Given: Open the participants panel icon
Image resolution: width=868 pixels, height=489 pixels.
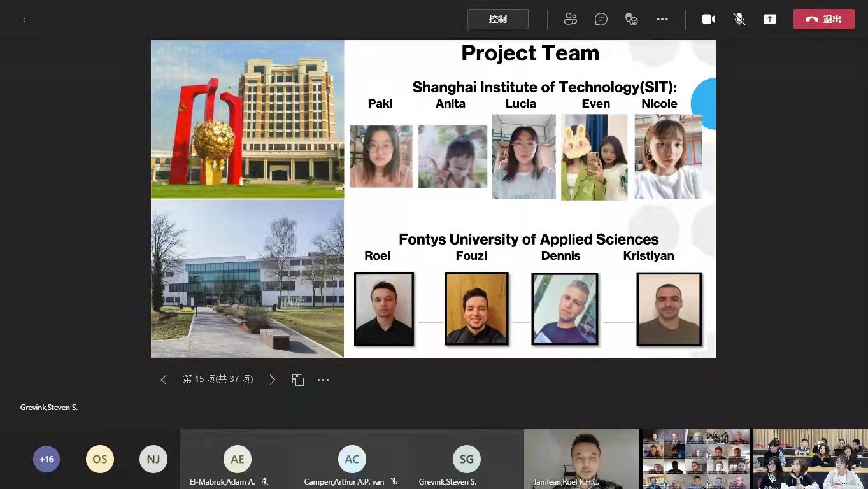Looking at the screenshot, I should coord(570,19).
